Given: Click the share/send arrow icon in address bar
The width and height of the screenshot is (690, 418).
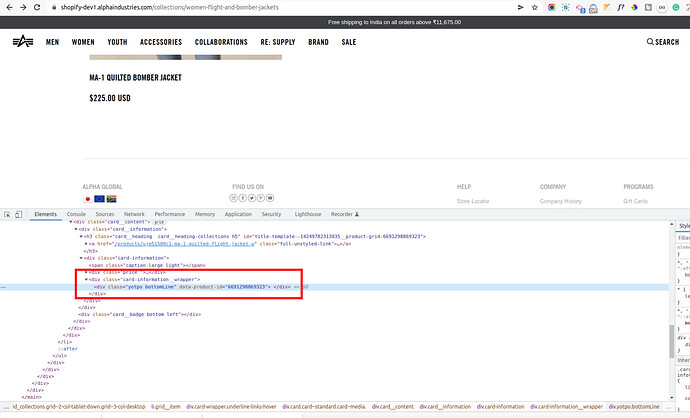Looking at the screenshot, I should tap(521, 7).
